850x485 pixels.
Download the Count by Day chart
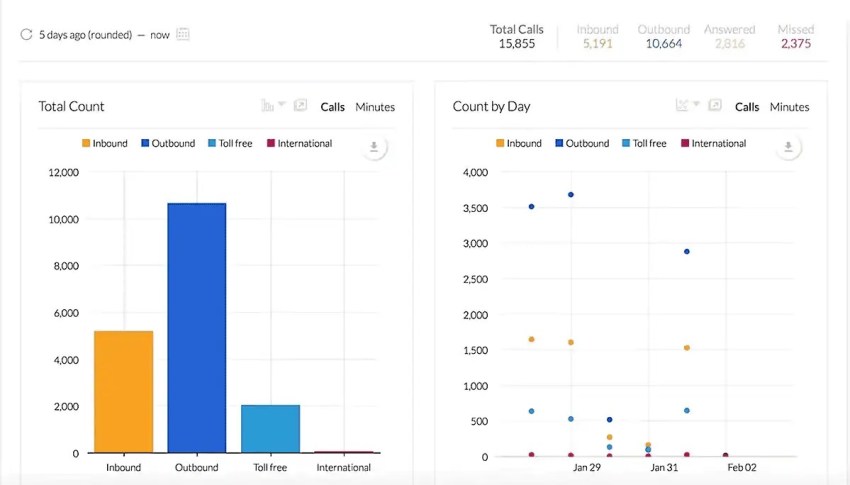(787, 147)
